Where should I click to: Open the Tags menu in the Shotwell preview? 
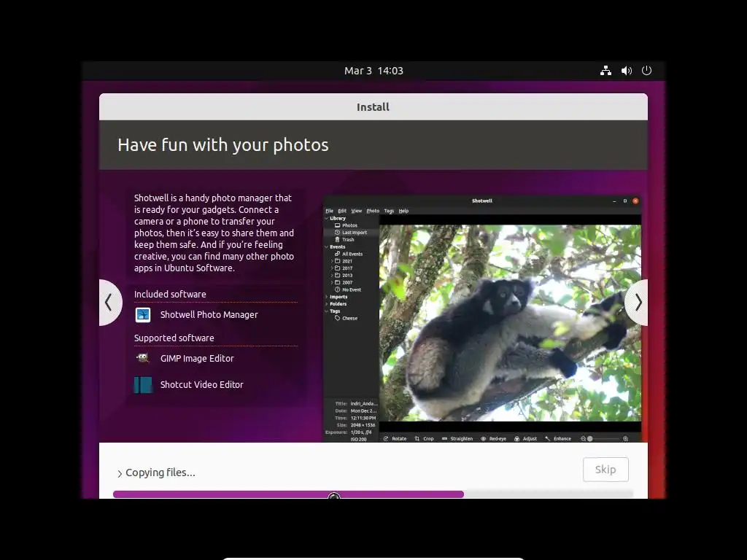[390, 211]
